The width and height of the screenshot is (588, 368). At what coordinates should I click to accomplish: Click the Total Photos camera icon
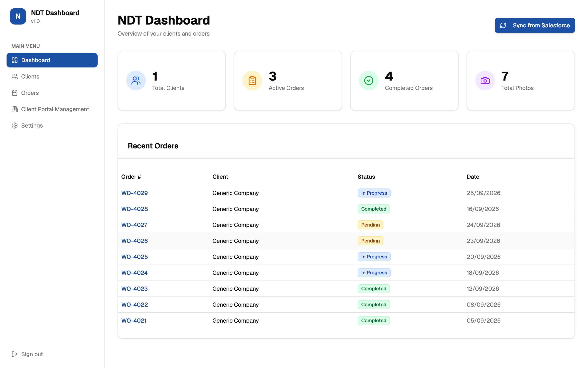click(485, 81)
